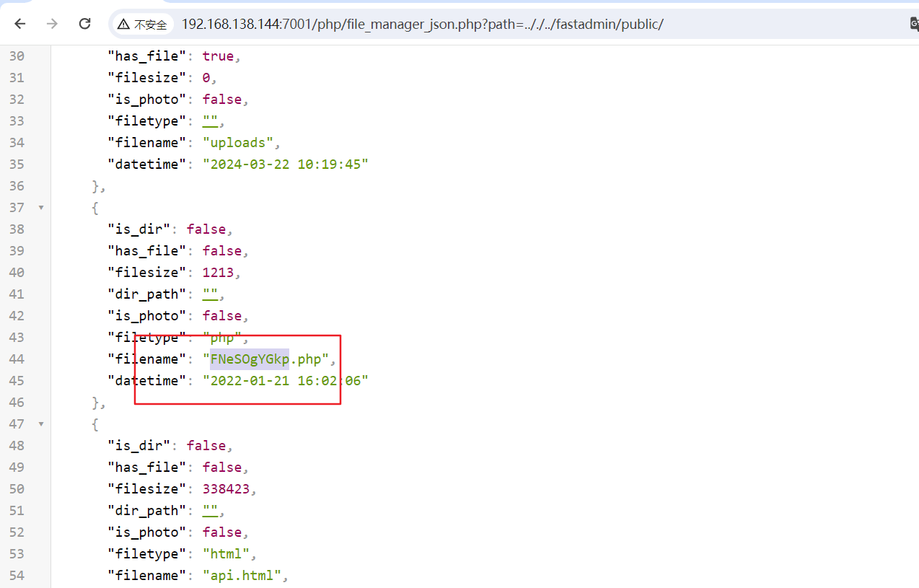Click the has_file false value on line 49
The height and width of the screenshot is (588, 919).
pos(221,467)
